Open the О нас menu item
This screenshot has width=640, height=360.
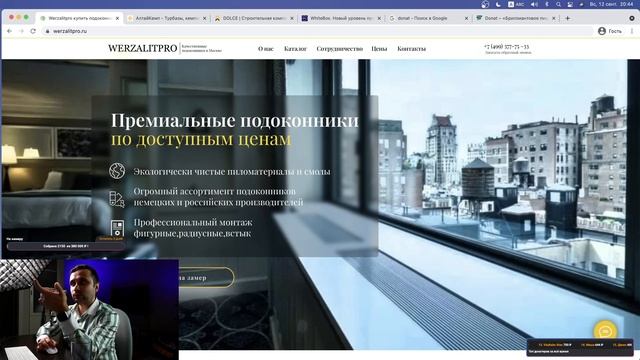[x=266, y=49]
